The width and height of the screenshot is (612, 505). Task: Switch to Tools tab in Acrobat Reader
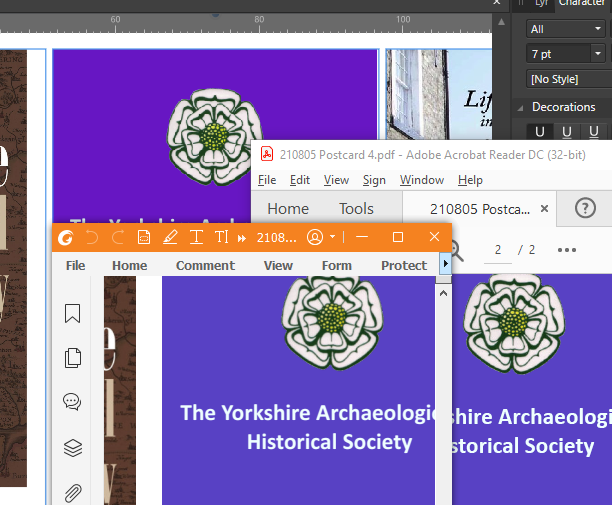coord(356,209)
